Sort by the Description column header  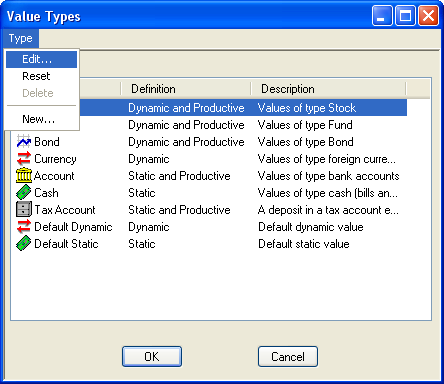329,89
